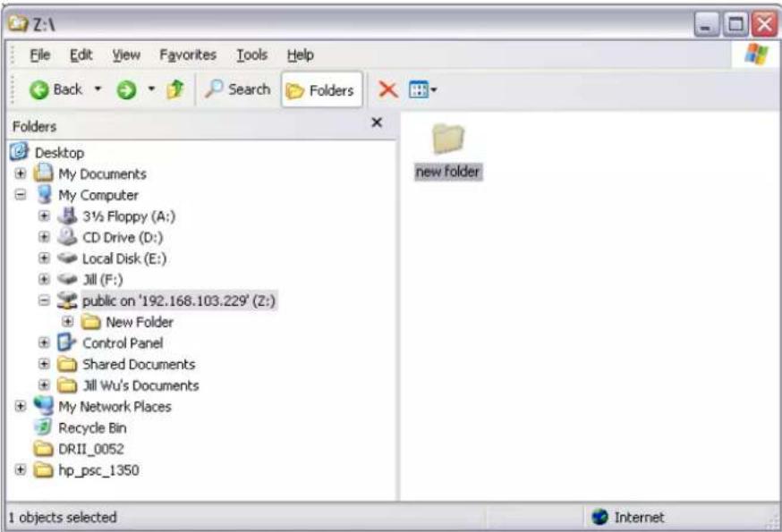This screenshot has width=782, height=532.
Task: Expand the New Folder tree node
Action: [x=68, y=322]
